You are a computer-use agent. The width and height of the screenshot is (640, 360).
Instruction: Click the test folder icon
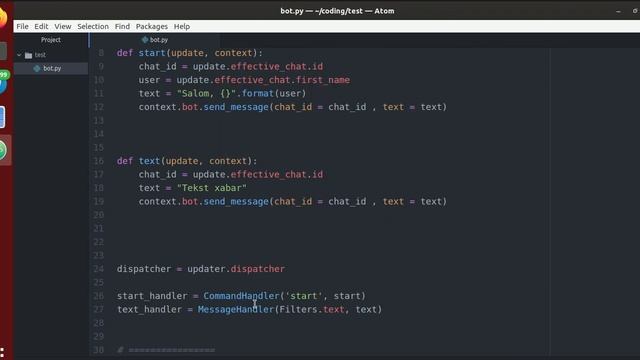click(28, 55)
